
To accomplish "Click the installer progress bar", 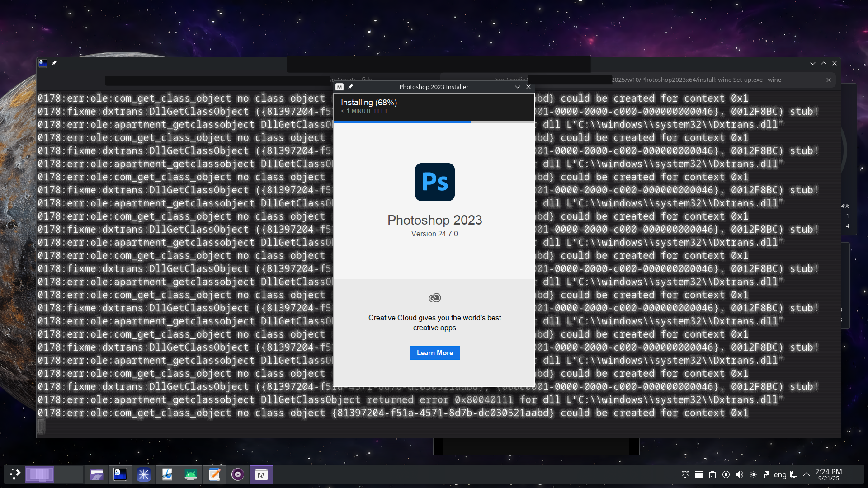I will click(x=434, y=122).
